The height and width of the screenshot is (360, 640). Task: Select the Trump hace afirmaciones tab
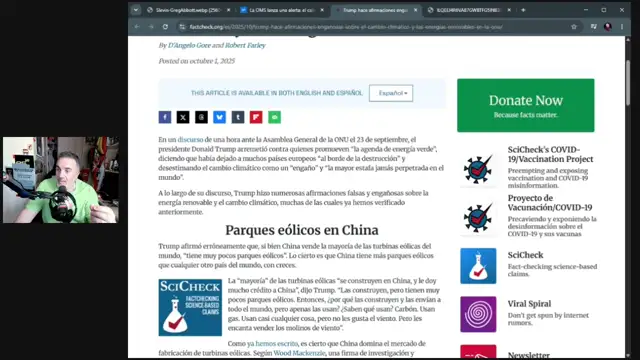(375, 10)
